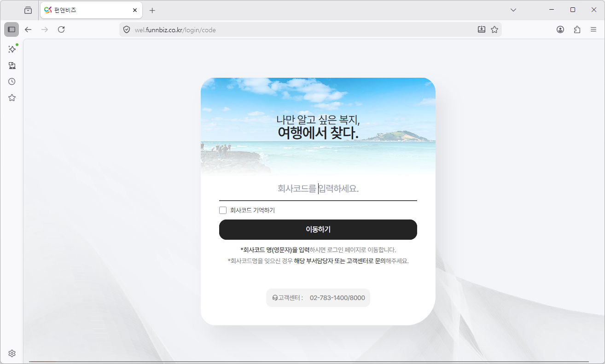Open bookmarks star in sidebar
The height and width of the screenshot is (364, 605).
[x=12, y=98]
